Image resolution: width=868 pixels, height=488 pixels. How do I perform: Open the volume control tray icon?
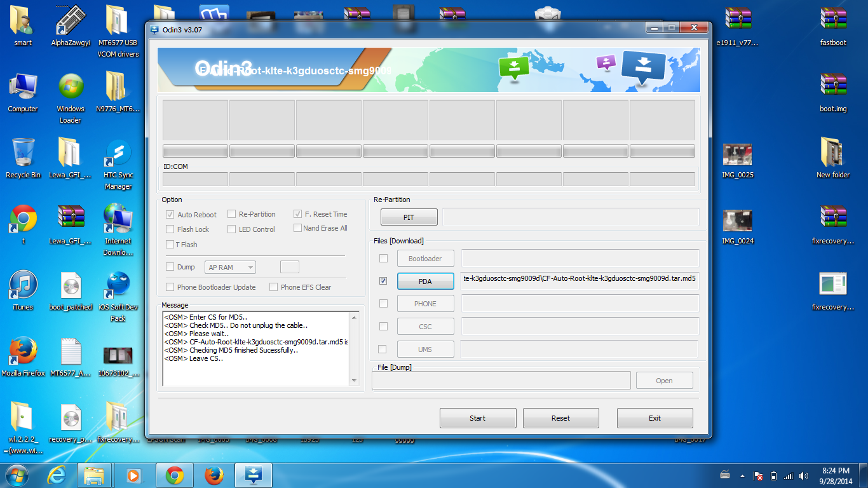click(x=804, y=476)
